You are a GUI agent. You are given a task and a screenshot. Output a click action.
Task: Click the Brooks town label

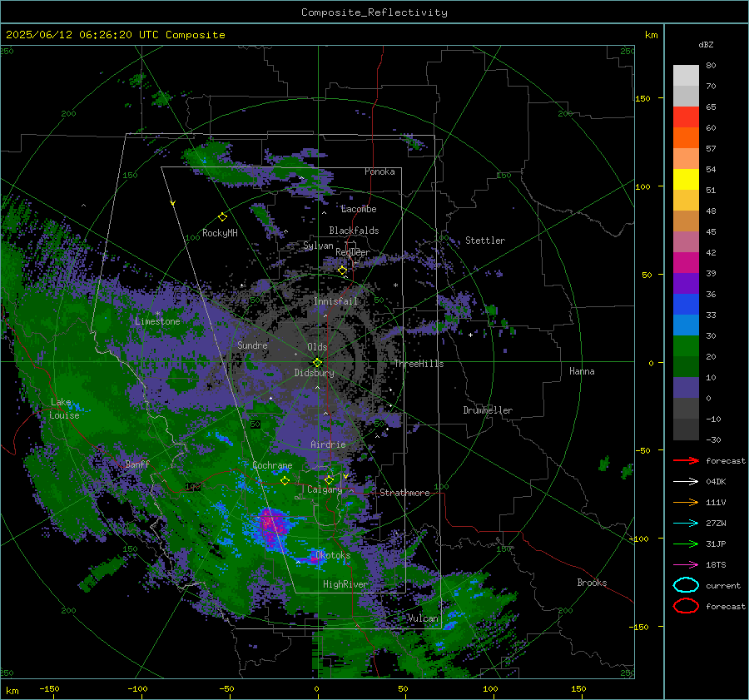[x=592, y=583]
